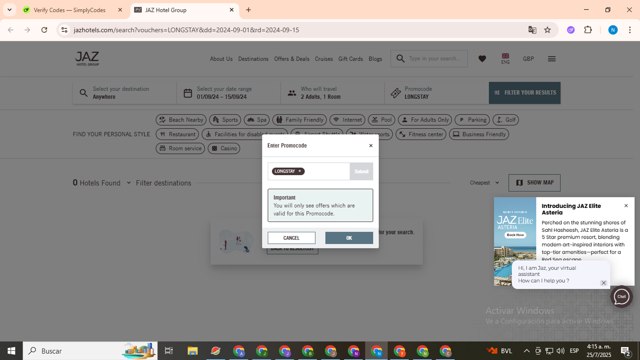Open Cruises menu item
The height and width of the screenshot is (360, 640).
click(x=324, y=59)
